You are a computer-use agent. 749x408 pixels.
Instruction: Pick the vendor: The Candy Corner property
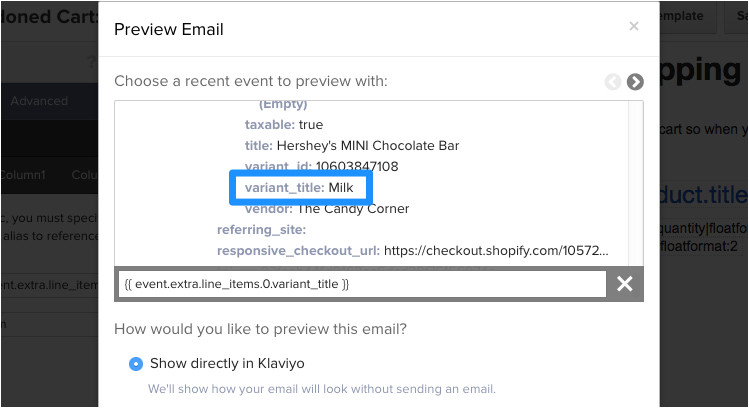coord(327,209)
